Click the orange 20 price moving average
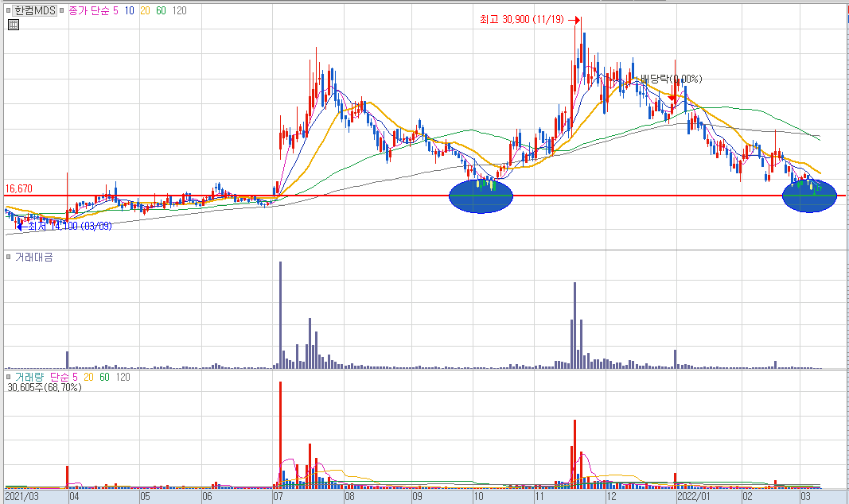 (145, 10)
